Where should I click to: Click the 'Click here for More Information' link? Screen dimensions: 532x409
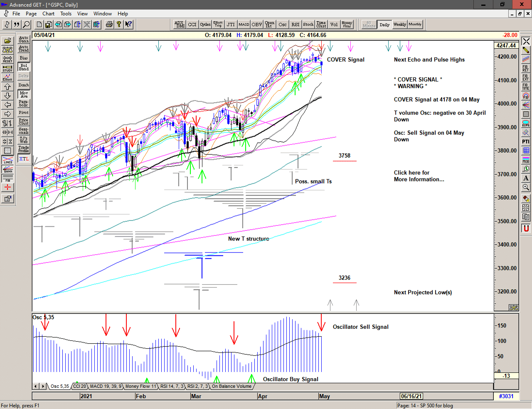(x=419, y=176)
